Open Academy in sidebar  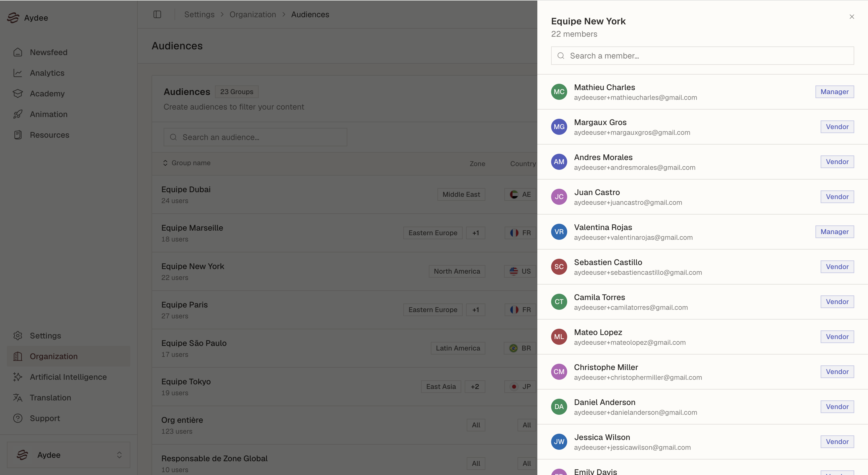coord(68,93)
